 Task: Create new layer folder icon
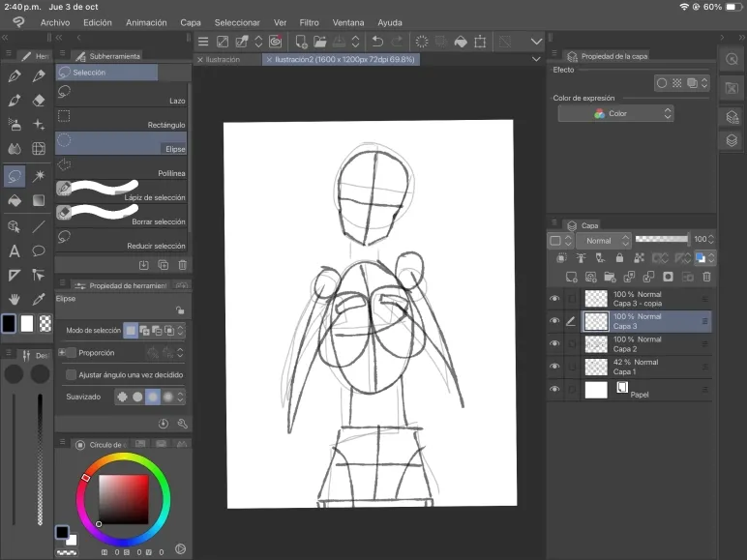[610, 277]
